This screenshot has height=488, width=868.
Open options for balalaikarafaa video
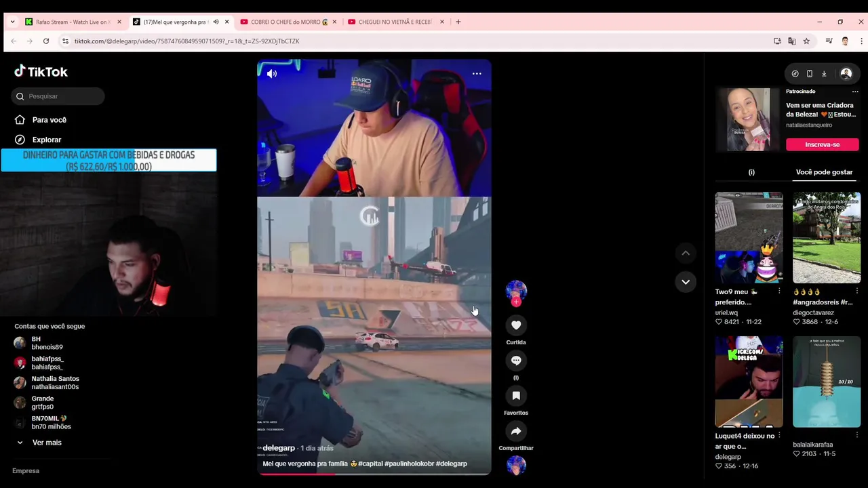tap(856, 435)
